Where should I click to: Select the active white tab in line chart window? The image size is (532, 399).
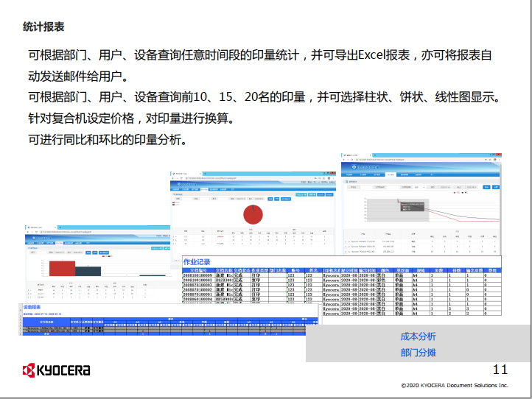[391, 176]
